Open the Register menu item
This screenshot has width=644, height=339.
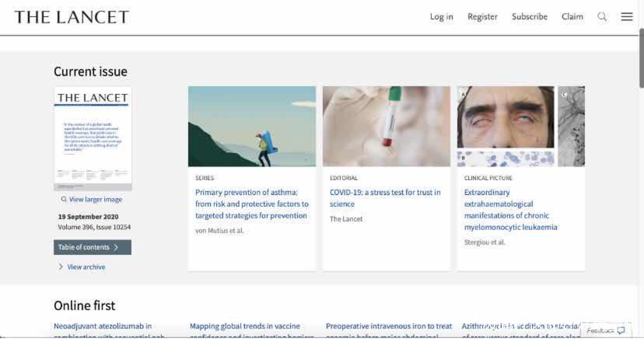pyautogui.click(x=482, y=17)
